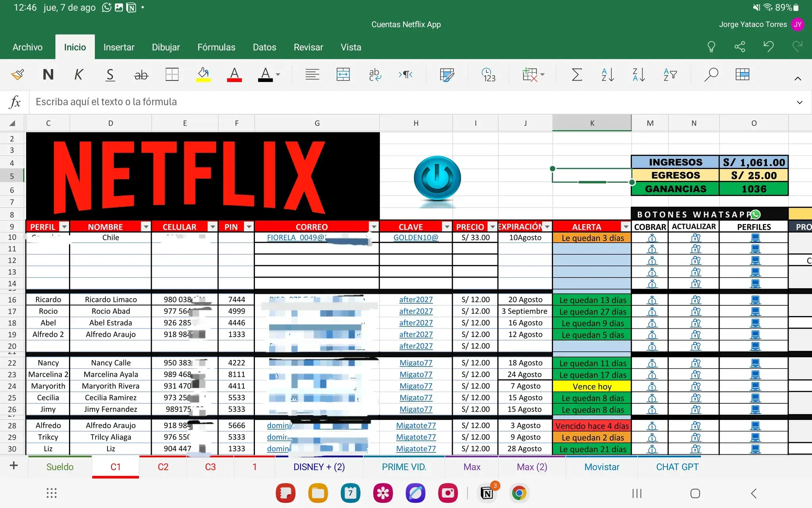Open the PERFIL column filter dropdown
812x508 pixels.
click(x=64, y=226)
